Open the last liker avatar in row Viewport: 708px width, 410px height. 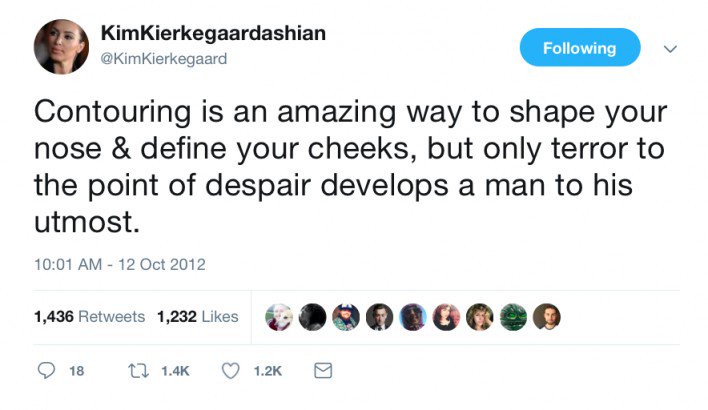click(x=546, y=317)
